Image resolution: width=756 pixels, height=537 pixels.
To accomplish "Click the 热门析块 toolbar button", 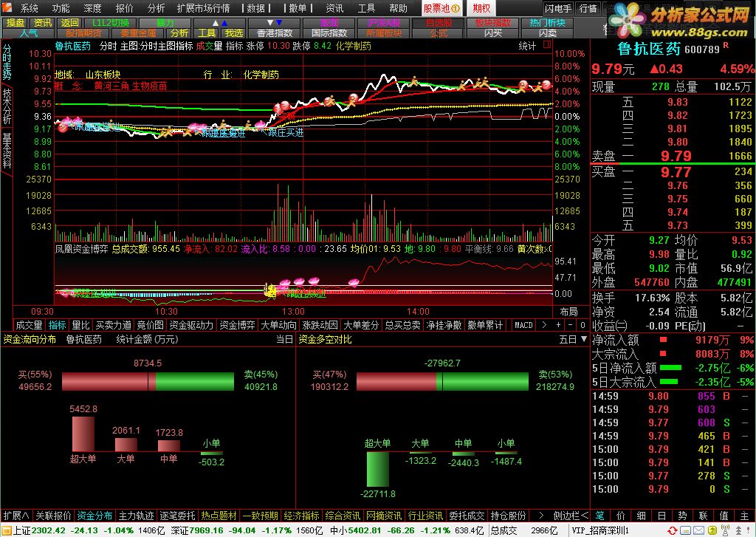I will [547, 23].
